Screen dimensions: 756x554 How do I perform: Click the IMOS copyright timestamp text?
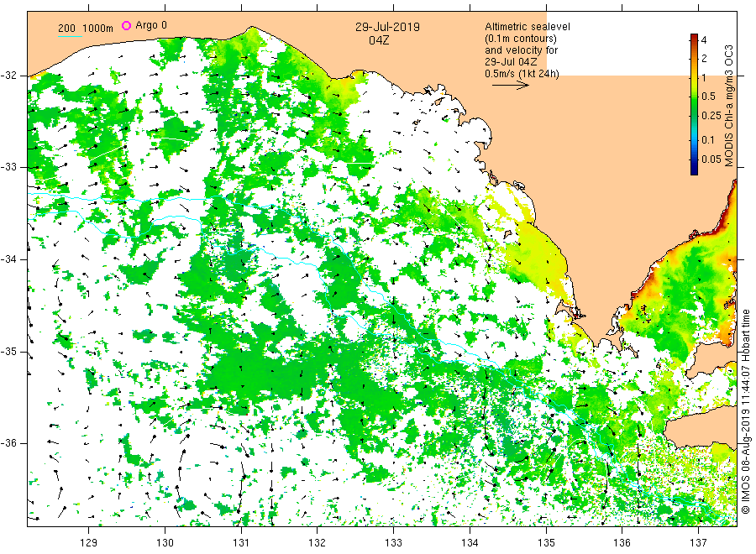click(x=745, y=412)
